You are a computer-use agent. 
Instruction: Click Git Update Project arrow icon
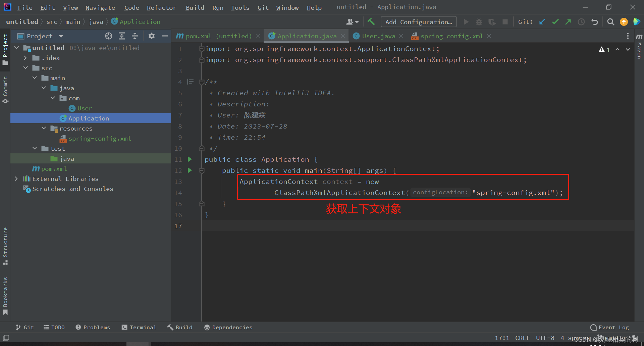tap(542, 22)
